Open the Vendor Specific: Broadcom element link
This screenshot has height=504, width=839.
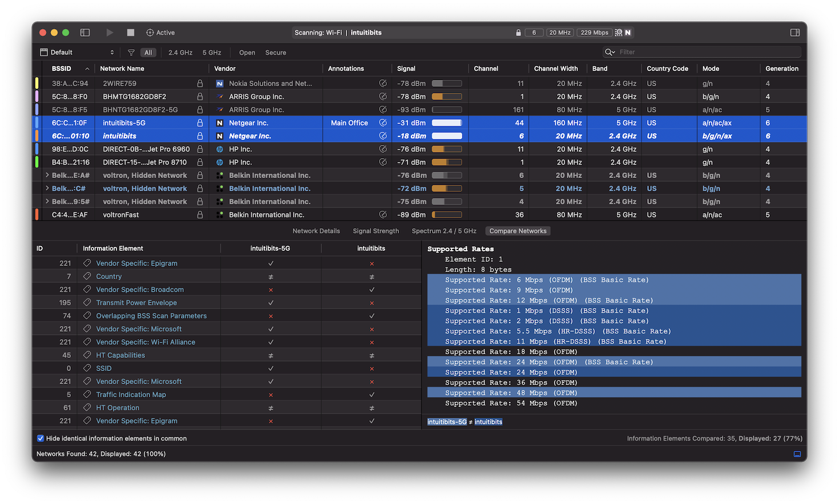[140, 289]
